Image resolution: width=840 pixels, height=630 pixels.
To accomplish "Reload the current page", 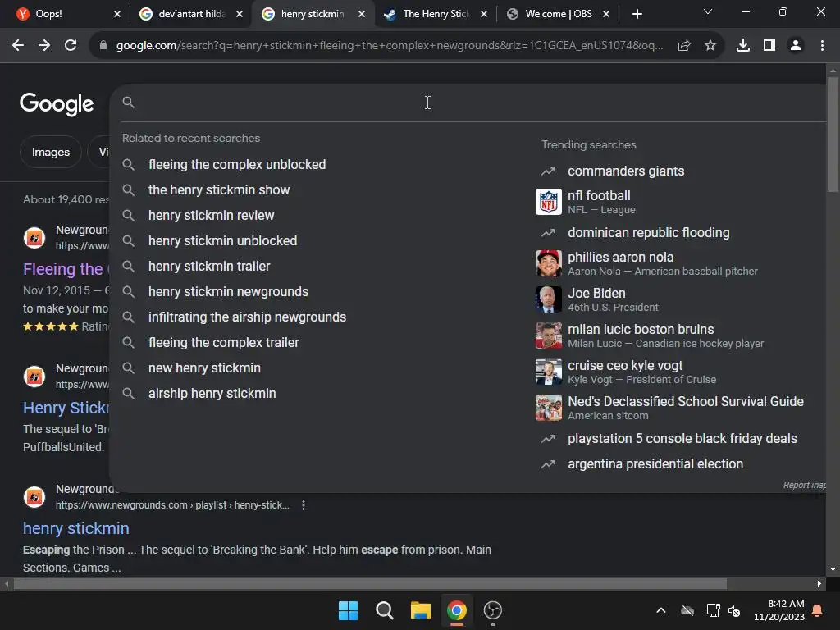I will point(71,46).
